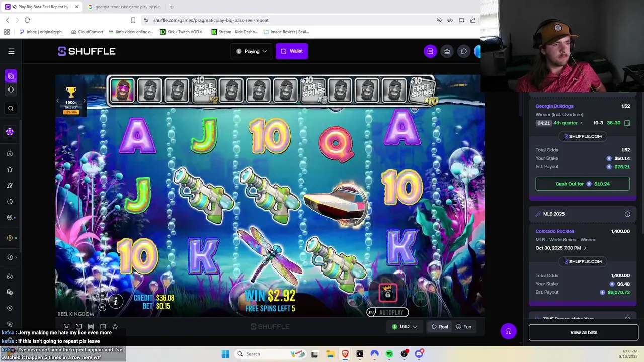Open the purple poker chip sidebar icon
Viewport: 644px width, 362px height.
pos(10,132)
